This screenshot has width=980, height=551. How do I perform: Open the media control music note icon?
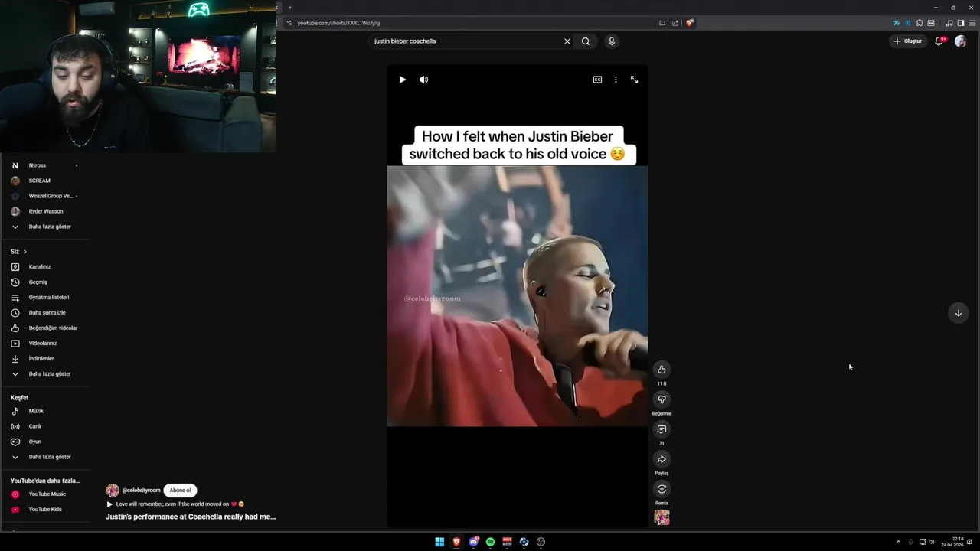[949, 23]
